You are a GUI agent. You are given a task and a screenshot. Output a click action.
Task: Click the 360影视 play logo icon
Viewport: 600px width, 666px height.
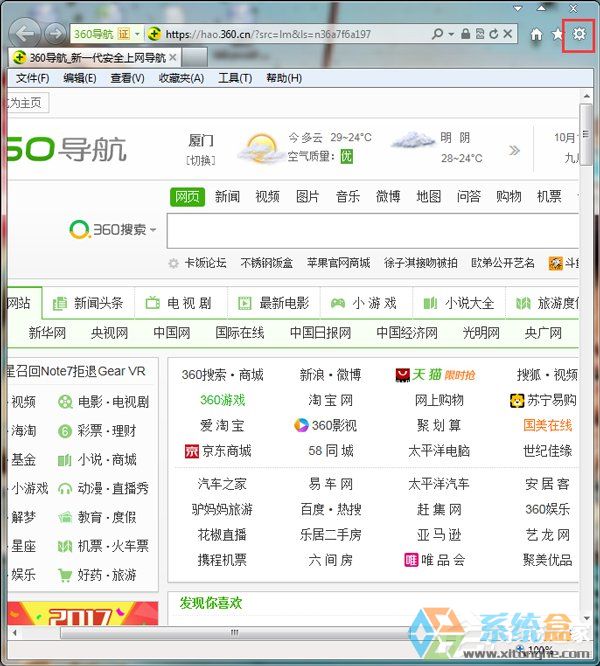(301, 425)
